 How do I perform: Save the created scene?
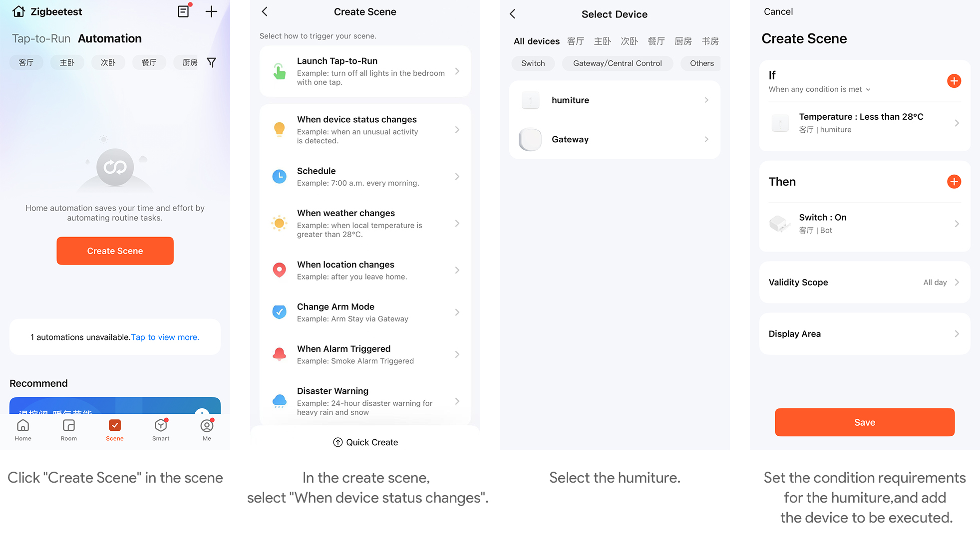point(864,422)
